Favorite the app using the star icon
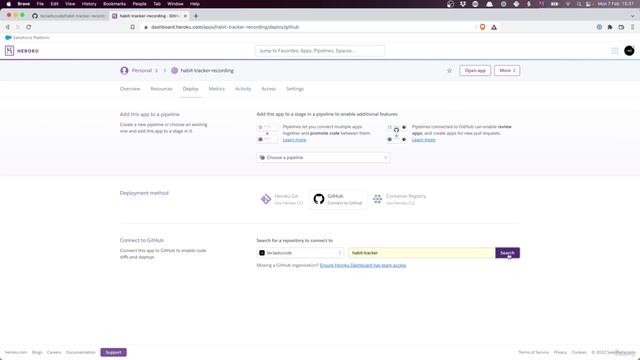This screenshot has width=640, height=360. (x=449, y=71)
